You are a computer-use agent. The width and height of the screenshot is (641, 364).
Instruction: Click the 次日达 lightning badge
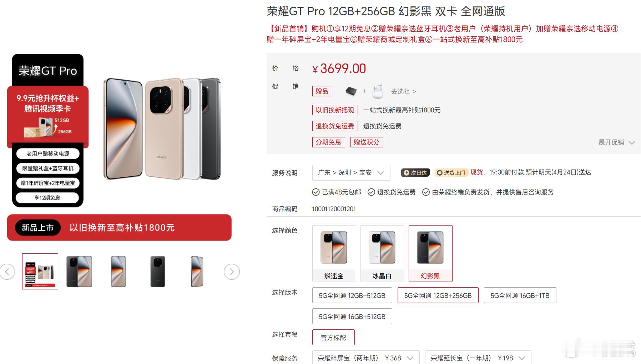coord(415,173)
